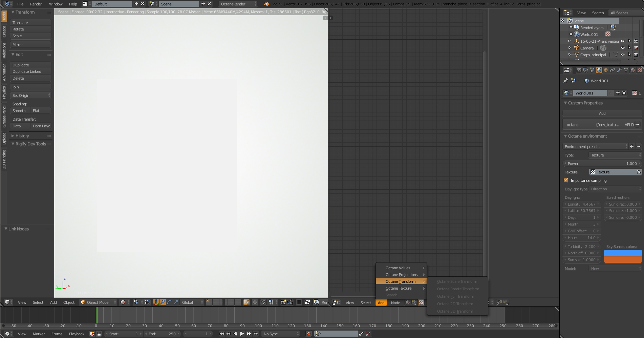This screenshot has height=338, width=644.
Task: Click the Duplicate Linked button
Action: click(30, 71)
